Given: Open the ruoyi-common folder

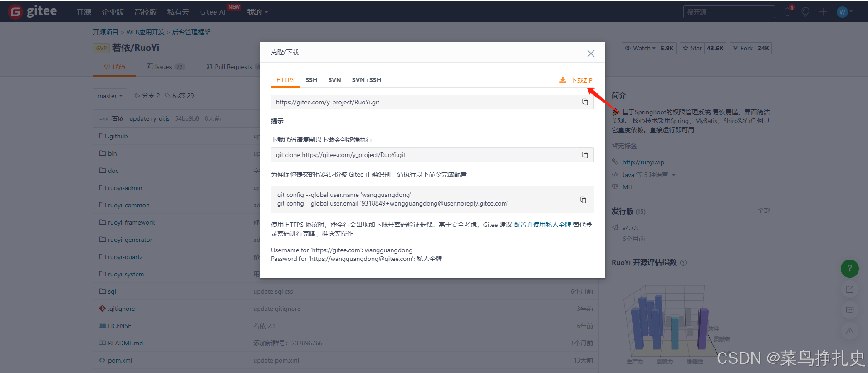Looking at the screenshot, I should pyautogui.click(x=128, y=205).
